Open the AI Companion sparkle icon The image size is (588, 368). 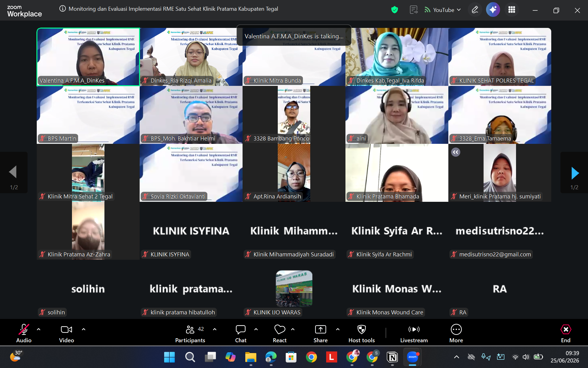coord(493,10)
